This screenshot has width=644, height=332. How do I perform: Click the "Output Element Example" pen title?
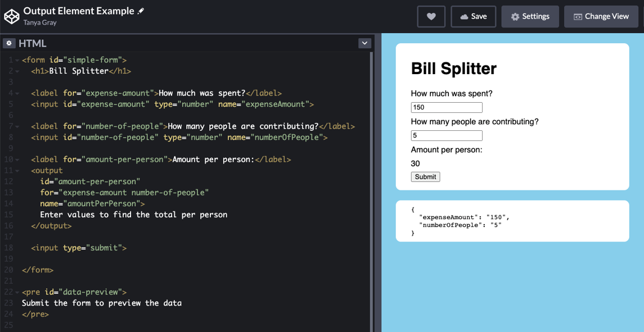[x=79, y=11]
